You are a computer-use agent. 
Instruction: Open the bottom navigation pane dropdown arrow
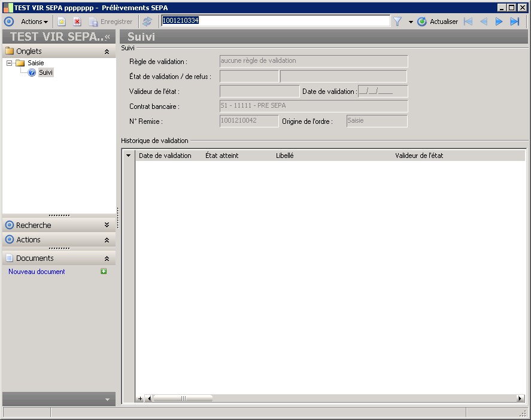pyautogui.click(x=107, y=399)
